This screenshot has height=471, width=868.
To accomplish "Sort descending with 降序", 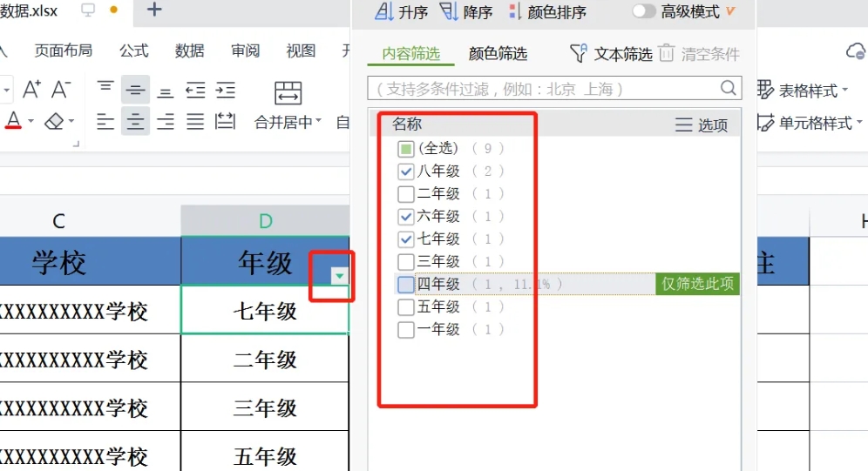I will 466,11.
